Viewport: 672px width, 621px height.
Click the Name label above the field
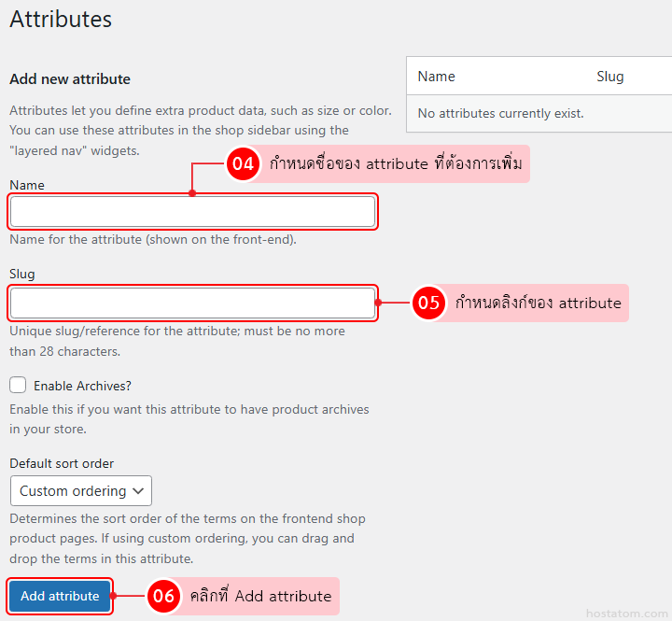[27, 185]
